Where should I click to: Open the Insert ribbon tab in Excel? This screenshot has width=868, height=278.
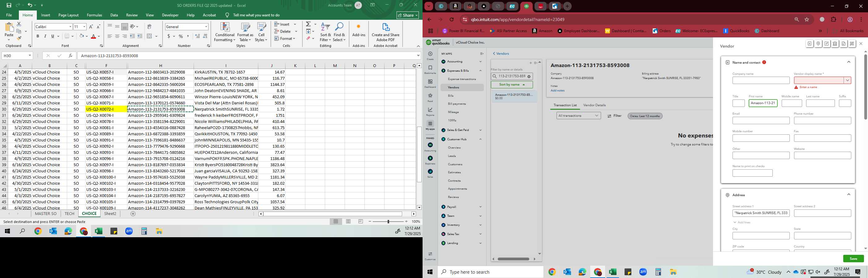pos(45,15)
